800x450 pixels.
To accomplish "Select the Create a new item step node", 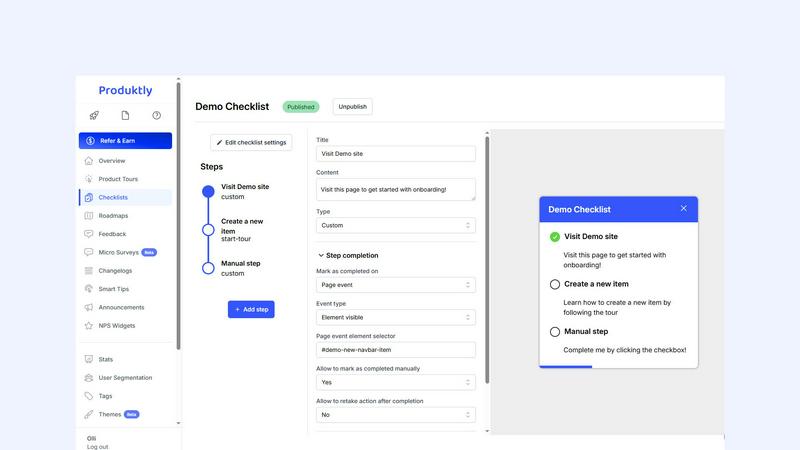I will pyautogui.click(x=208, y=230).
